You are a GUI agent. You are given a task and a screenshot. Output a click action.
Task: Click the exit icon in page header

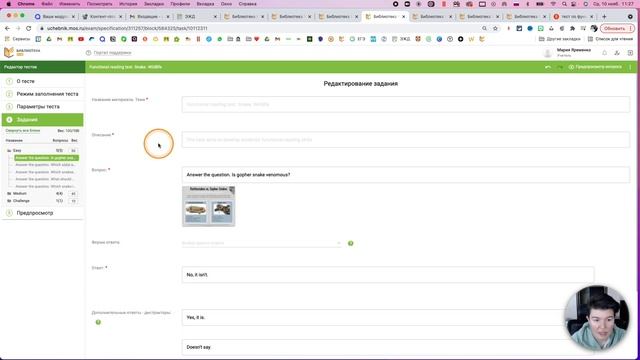tap(630, 53)
